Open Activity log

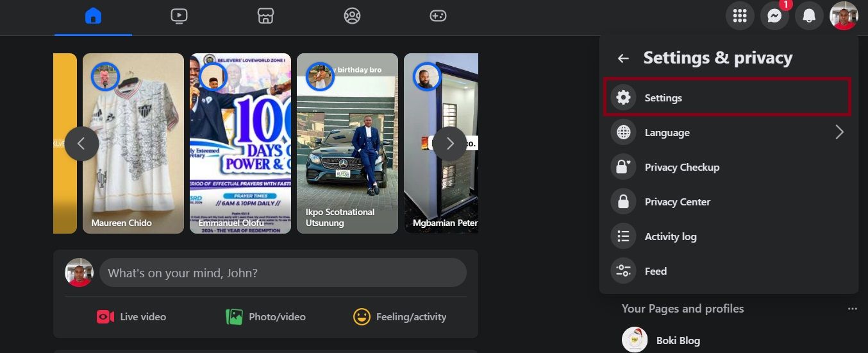pyautogui.click(x=727, y=236)
